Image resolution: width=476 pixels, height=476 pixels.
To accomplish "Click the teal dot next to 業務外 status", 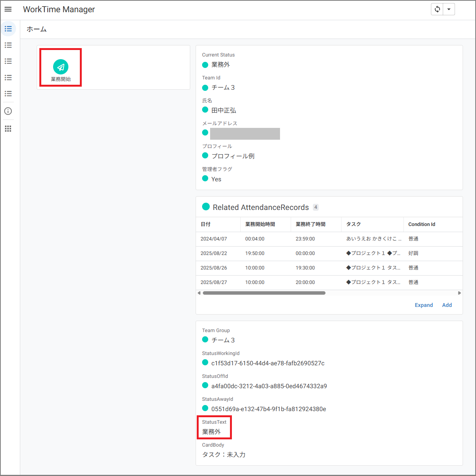I will (x=205, y=65).
